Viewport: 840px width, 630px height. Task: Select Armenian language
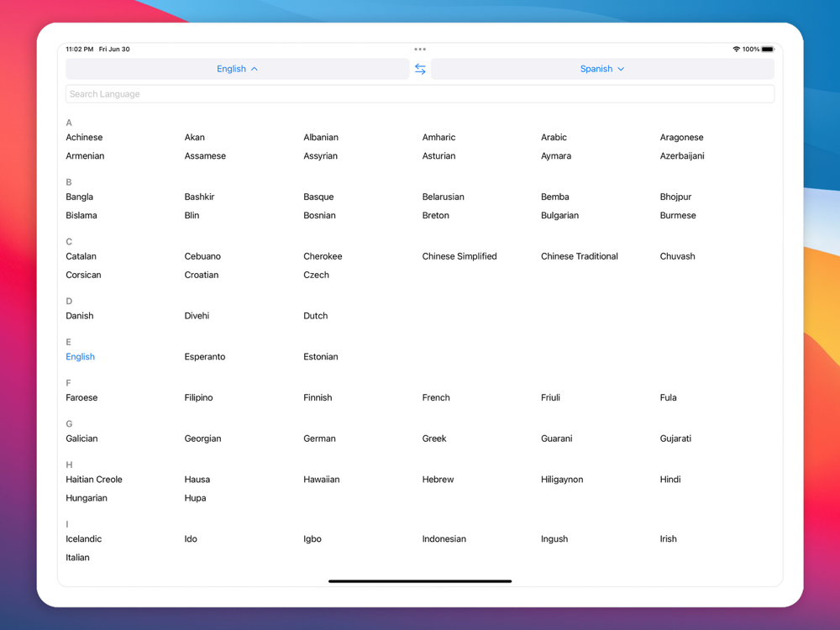(85, 156)
